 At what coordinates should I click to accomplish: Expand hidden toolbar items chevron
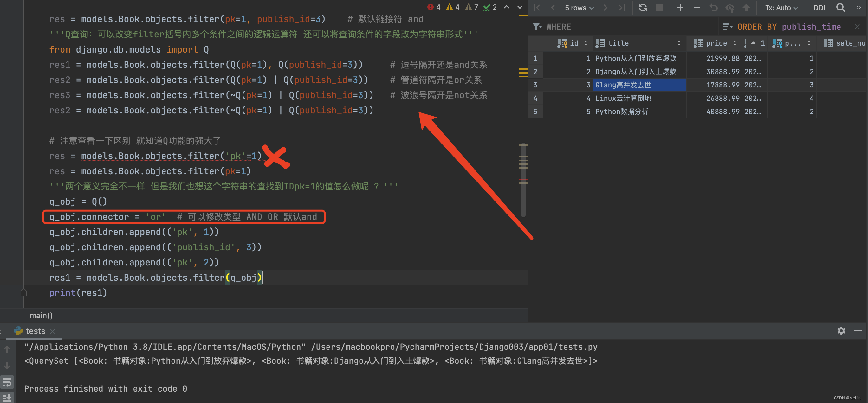(858, 7)
